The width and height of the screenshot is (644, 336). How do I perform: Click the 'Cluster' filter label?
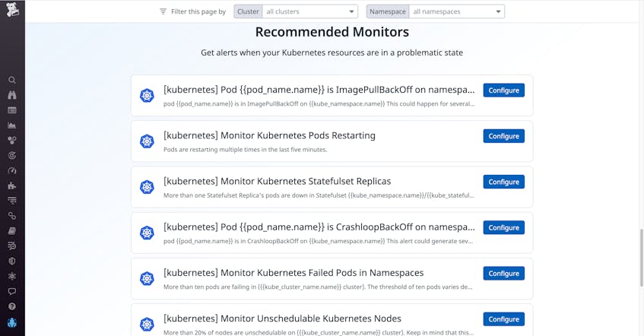[248, 11]
